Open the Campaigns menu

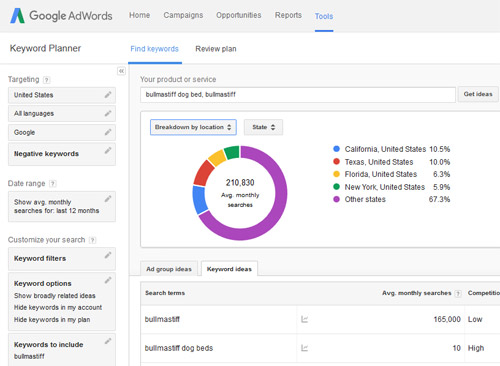tap(183, 15)
